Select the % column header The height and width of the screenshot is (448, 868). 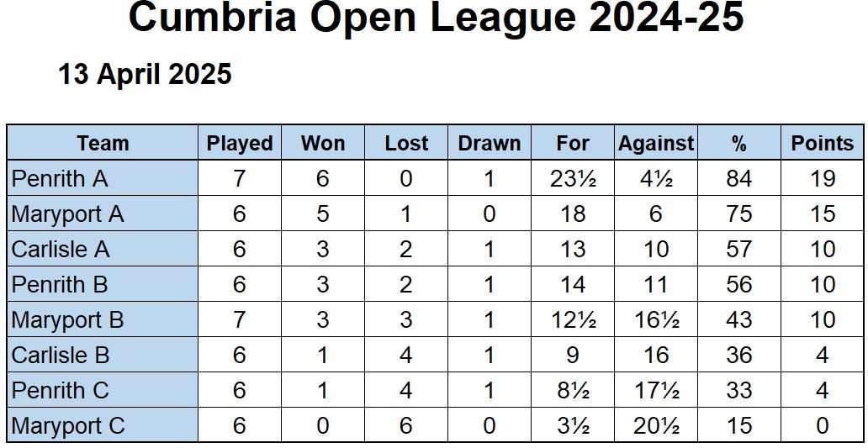[739, 143]
